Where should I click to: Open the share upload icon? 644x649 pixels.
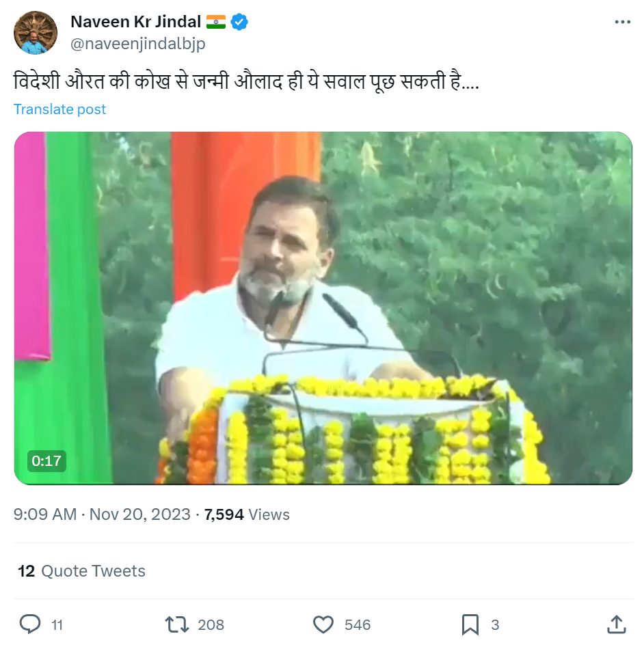(616, 624)
